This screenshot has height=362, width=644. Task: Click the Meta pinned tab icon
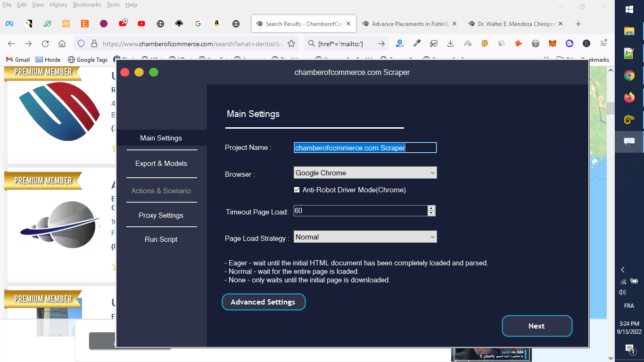click(9, 24)
